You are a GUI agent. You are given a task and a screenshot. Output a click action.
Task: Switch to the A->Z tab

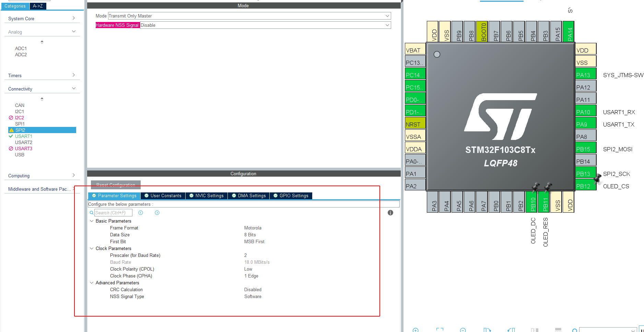coord(38,6)
